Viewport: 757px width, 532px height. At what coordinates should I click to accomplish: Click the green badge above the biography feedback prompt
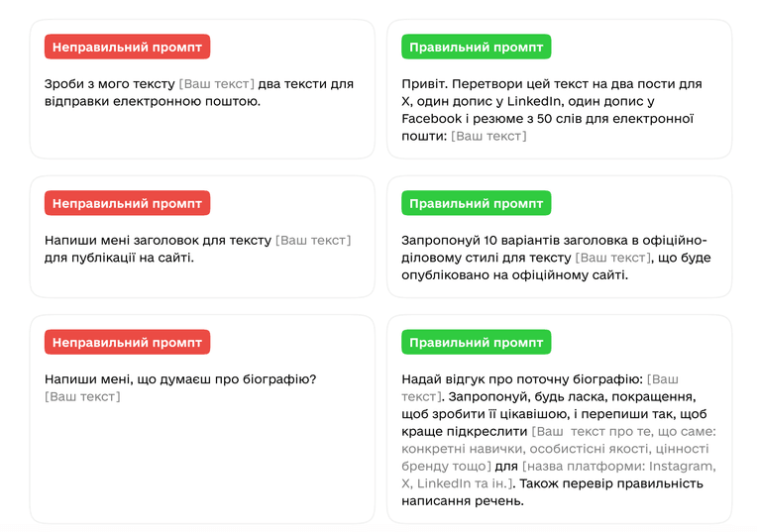(x=476, y=342)
